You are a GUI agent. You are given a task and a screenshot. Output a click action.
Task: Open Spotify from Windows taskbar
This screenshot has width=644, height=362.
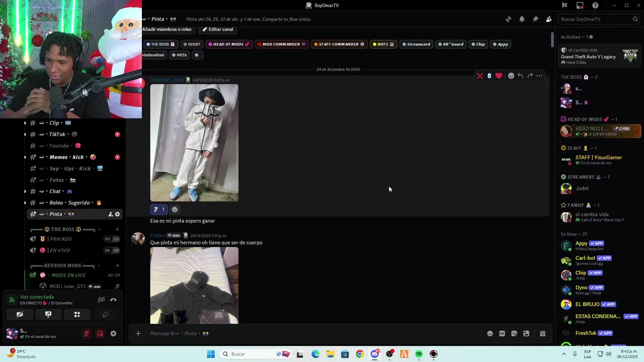point(419,354)
